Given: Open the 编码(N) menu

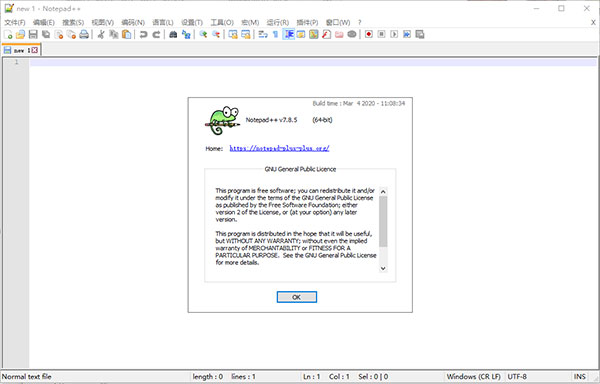Looking at the screenshot, I should point(133,23).
